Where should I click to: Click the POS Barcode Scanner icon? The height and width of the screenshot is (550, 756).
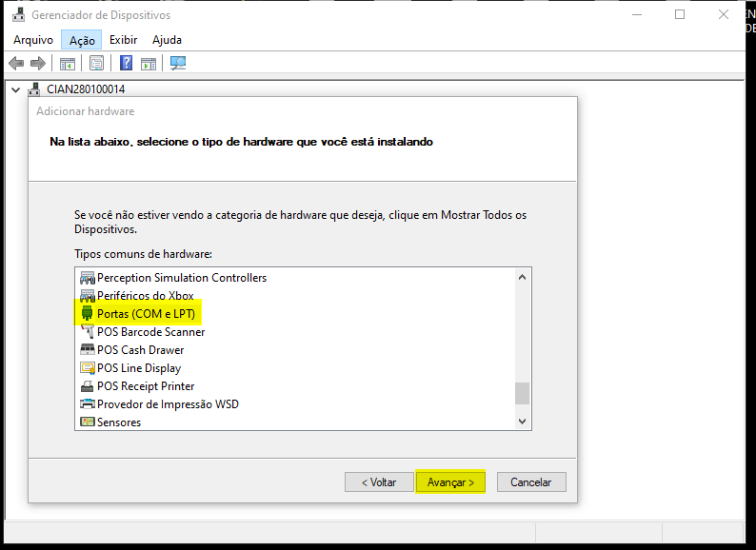tap(88, 332)
